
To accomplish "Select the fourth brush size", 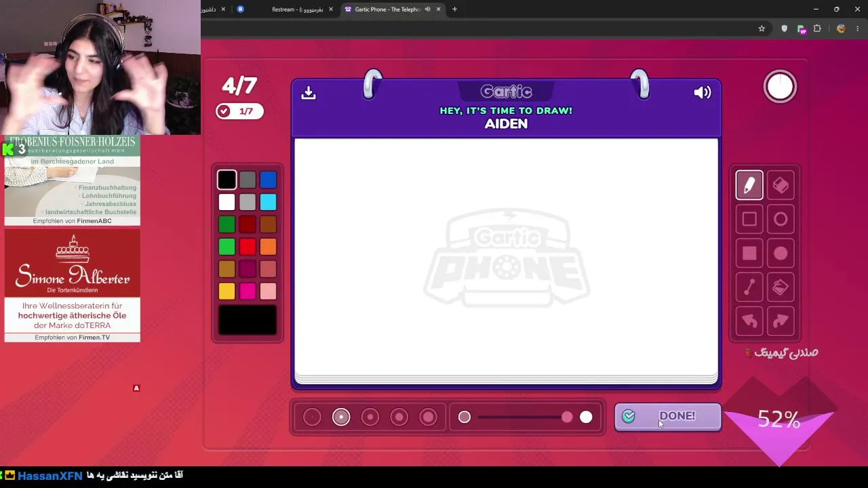I will pos(399,417).
